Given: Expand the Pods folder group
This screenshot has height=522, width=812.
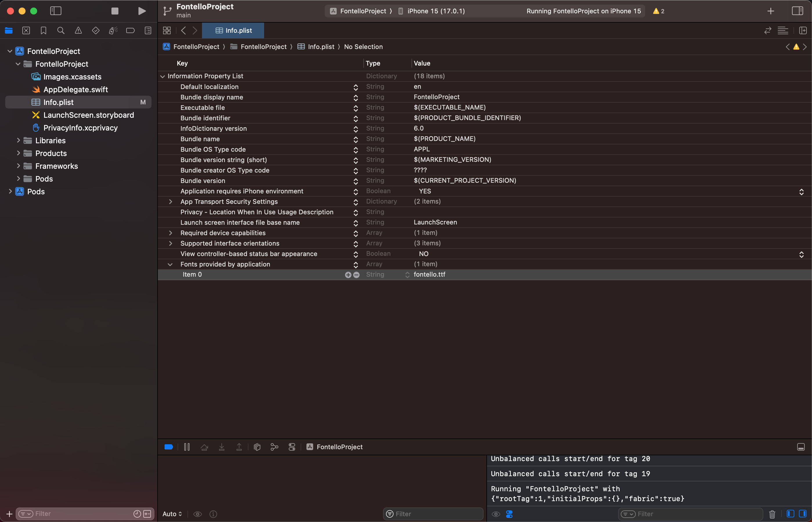Looking at the screenshot, I should coord(18,179).
